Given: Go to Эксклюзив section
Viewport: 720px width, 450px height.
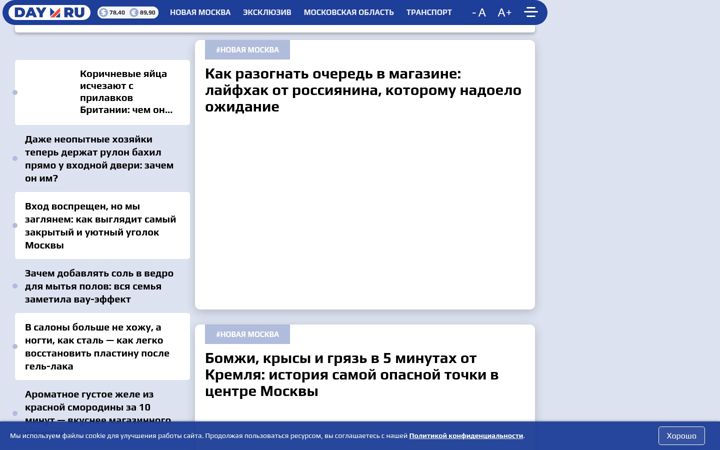Looking at the screenshot, I should point(267,12).
